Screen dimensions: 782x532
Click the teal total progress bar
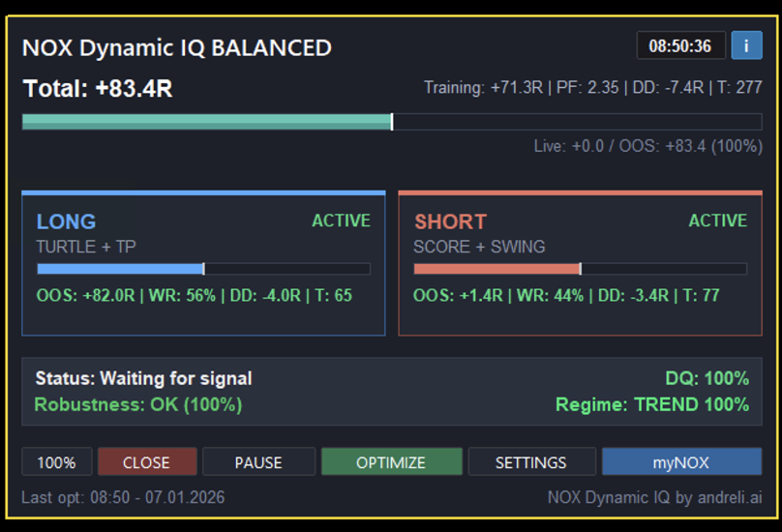[392, 122]
